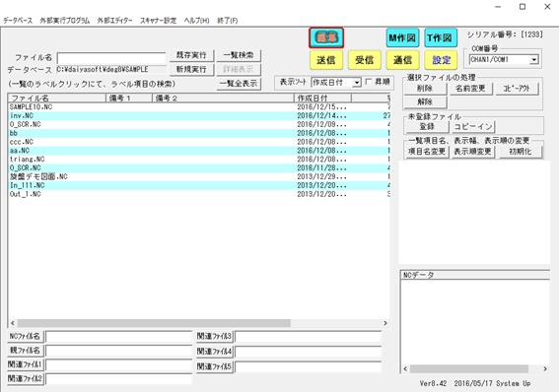
Task: Click the 関連ファイル4 button
Action: pos(214,352)
